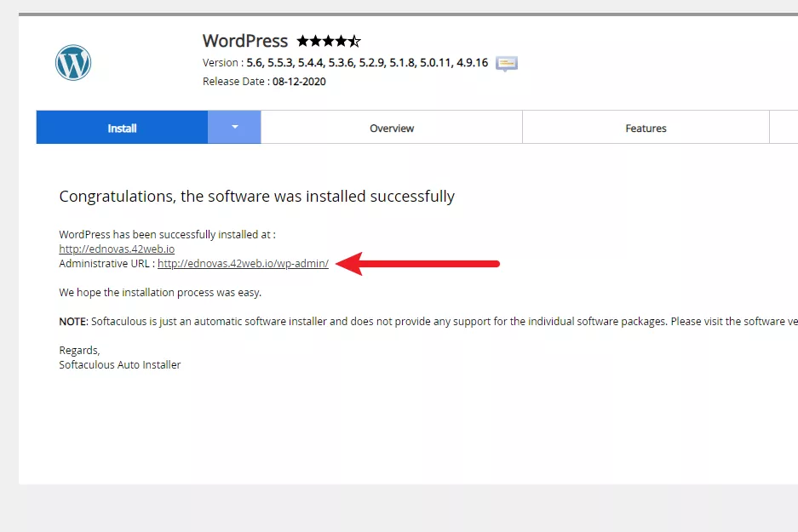Click the WordPress title heading
Viewport: 798px width, 532px height.
245,41
